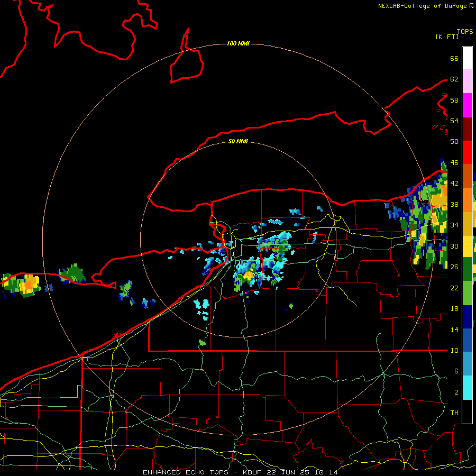
Task: Click the legend value "38"
Action: 454,205
